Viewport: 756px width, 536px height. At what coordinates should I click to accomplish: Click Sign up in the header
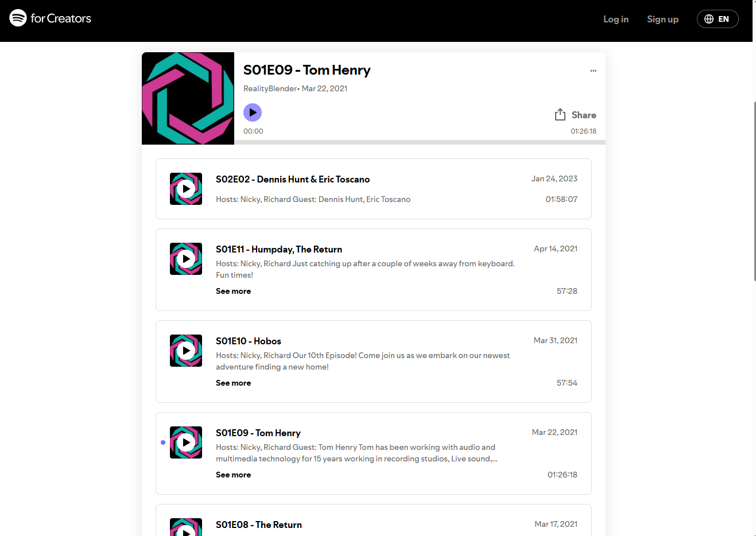pyautogui.click(x=662, y=19)
